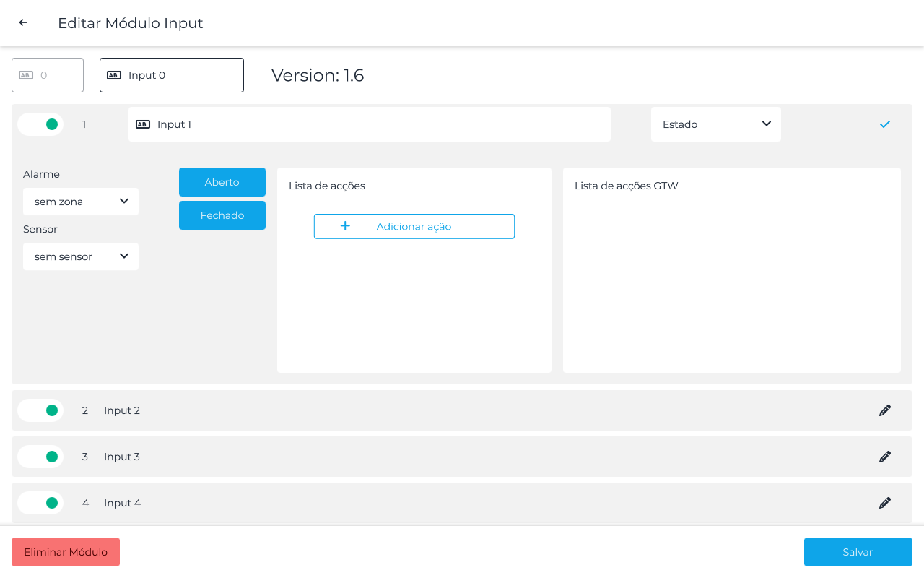Switch off the Input 3 toggle
This screenshot has width=924, height=578.
(x=41, y=457)
